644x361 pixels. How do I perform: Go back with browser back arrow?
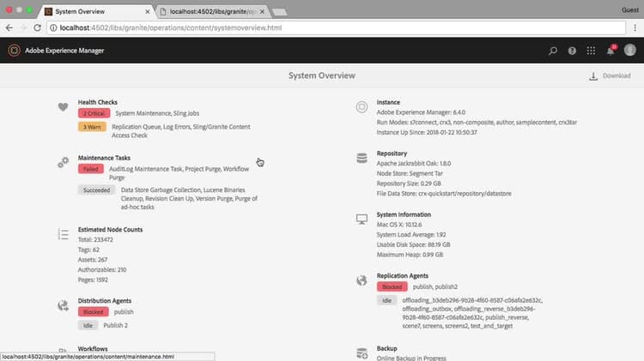(9, 28)
